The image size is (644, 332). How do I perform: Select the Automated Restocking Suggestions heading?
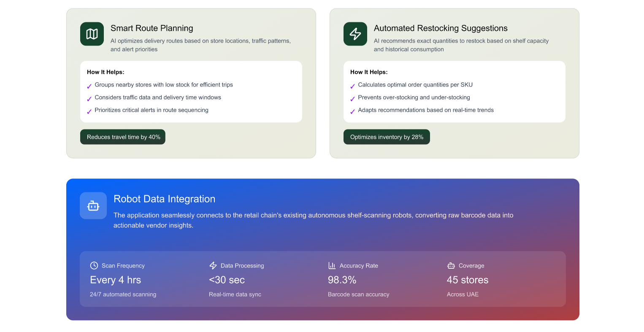[441, 28]
